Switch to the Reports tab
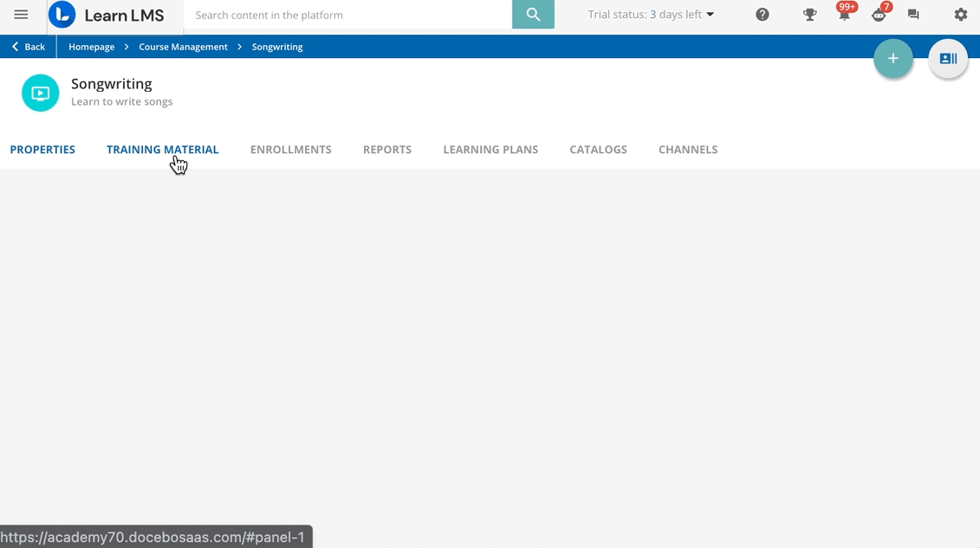980x548 pixels. click(x=386, y=149)
